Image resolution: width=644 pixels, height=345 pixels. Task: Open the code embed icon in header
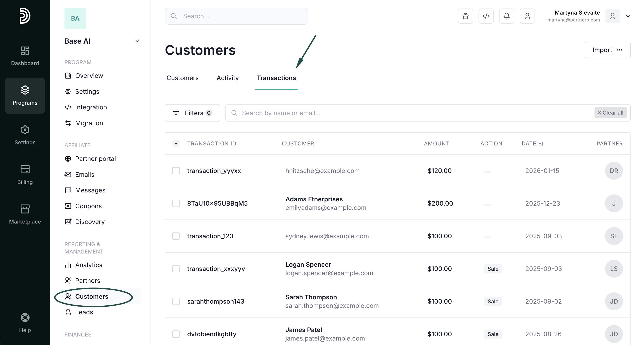click(486, 16)
